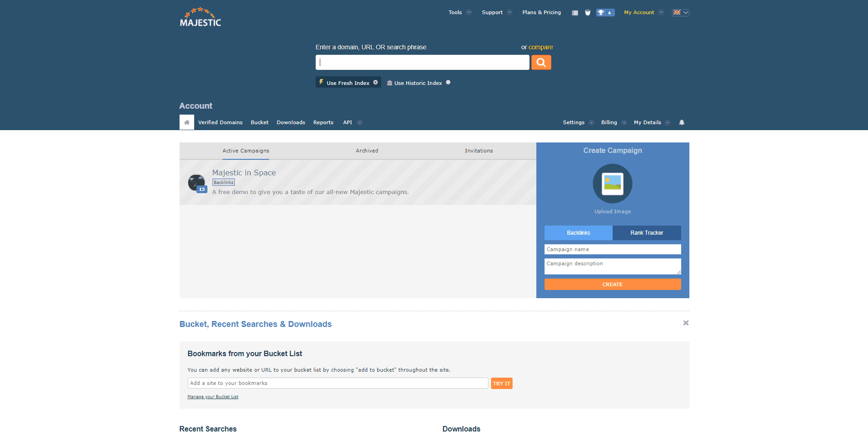Click the Upload Image picture icon

tap(613, 184)
